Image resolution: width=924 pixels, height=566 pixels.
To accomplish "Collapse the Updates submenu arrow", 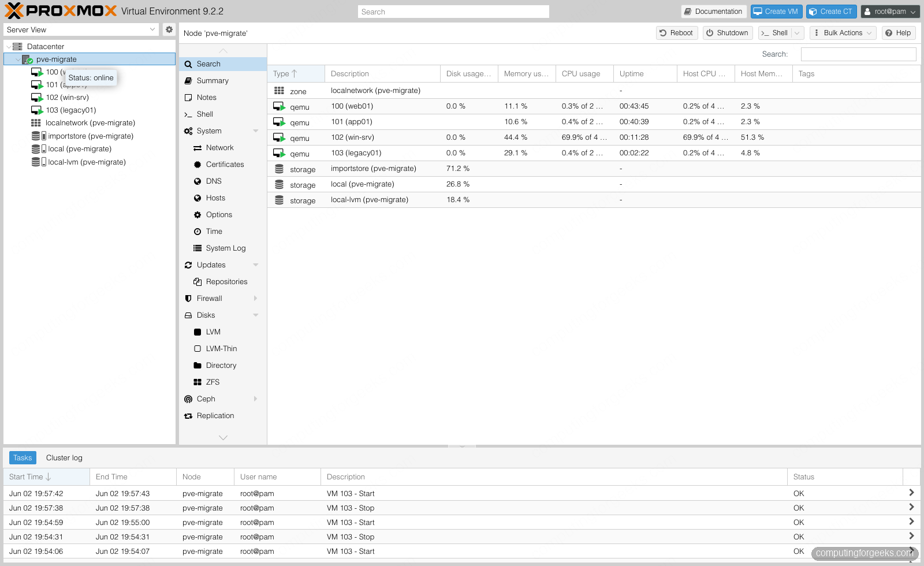I will [256, 265].
